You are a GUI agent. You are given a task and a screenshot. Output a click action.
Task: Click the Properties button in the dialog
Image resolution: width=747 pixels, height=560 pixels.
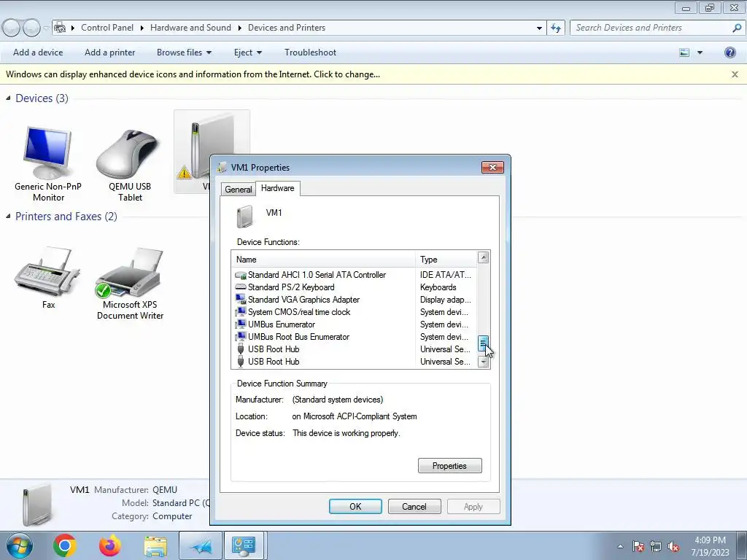pyautogui.click(x=449, y=466)
